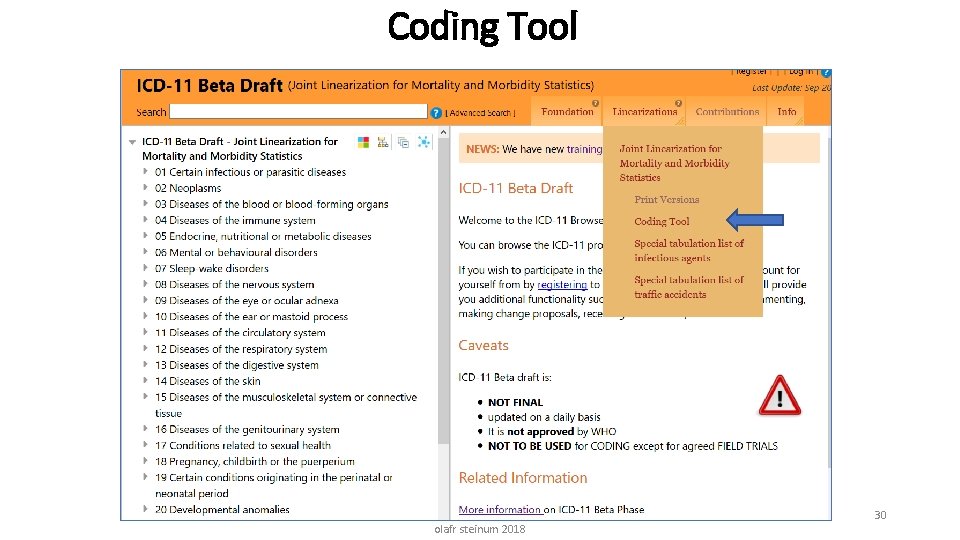960x540 pixels.
Task: Click the Related Information heading
Action: tap(523, 478)
